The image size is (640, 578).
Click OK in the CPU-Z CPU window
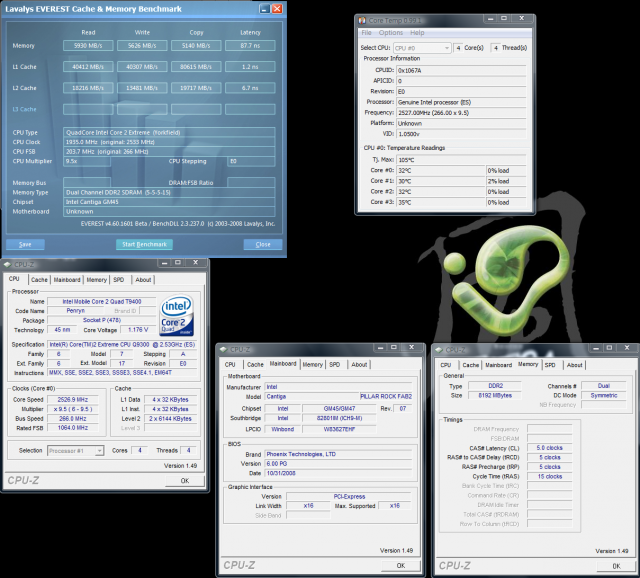(184, 480)
